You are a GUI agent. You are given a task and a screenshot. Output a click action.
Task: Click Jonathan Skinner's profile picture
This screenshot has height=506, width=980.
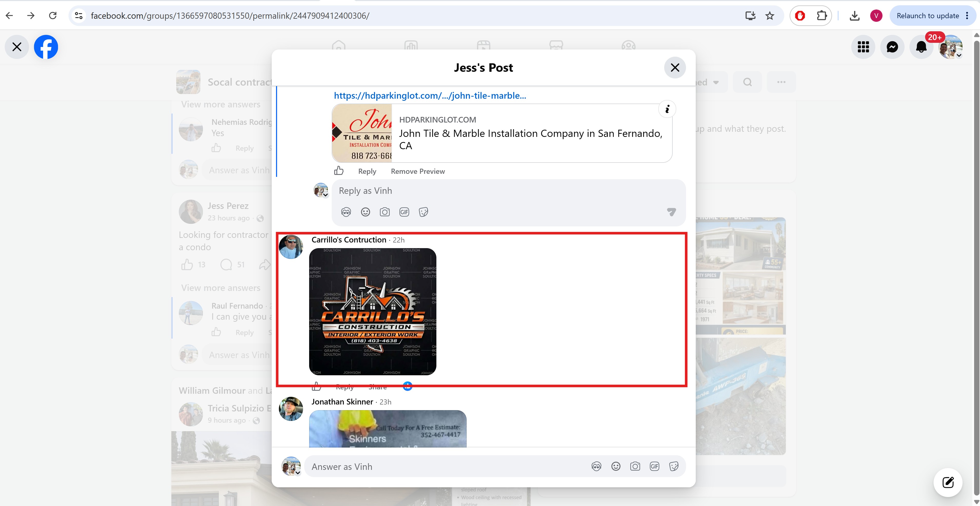click(291, 409)
